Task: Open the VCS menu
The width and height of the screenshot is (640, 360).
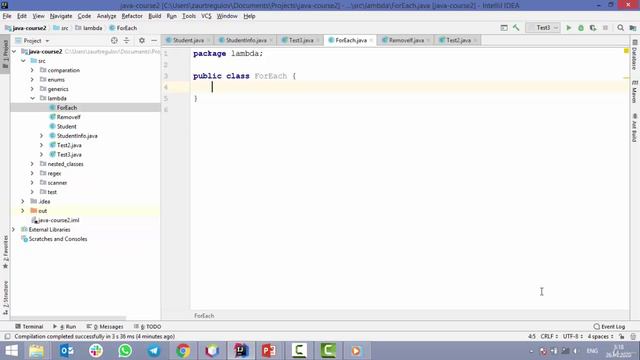Action: point(206,16)
